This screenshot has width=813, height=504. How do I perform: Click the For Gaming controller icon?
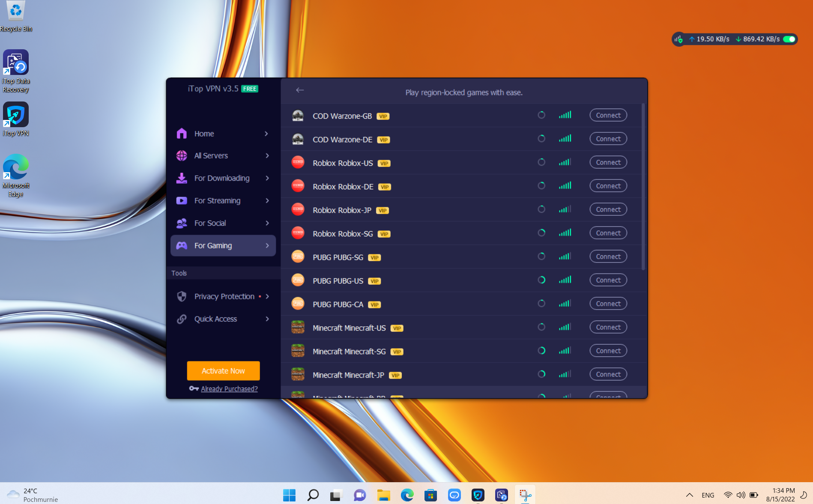tap(182, 246)
